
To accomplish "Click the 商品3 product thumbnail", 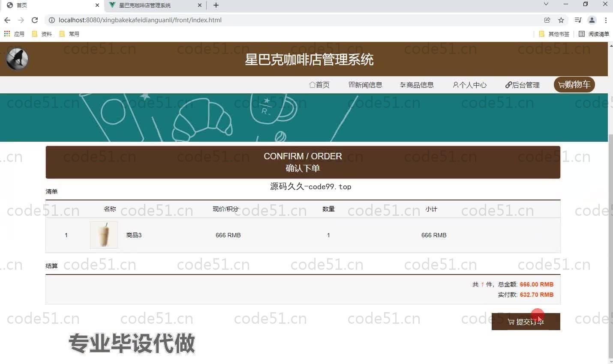I will coord(104,235).
